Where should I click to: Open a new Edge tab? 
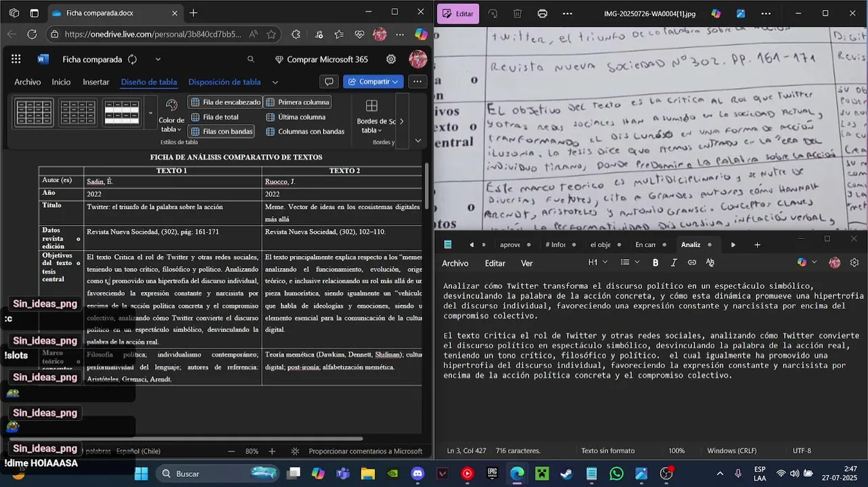(193, 13)
